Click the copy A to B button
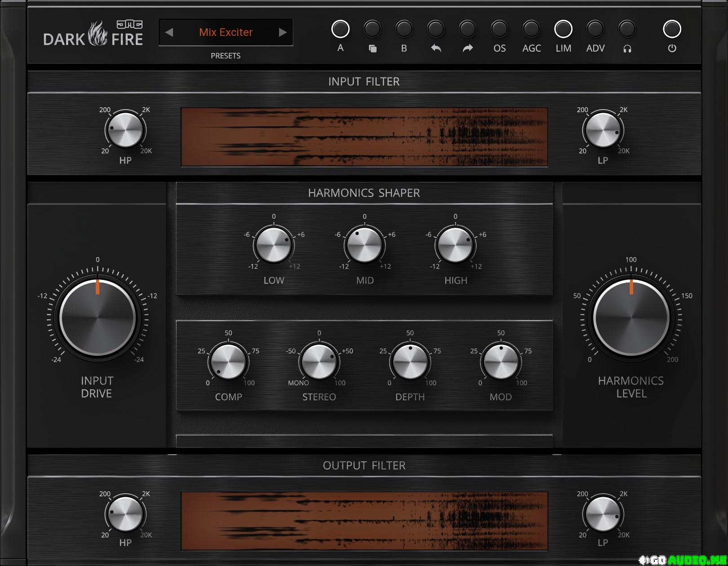Image resolution: width=728 pixels, height=566 pixels. tap(372, 29)
